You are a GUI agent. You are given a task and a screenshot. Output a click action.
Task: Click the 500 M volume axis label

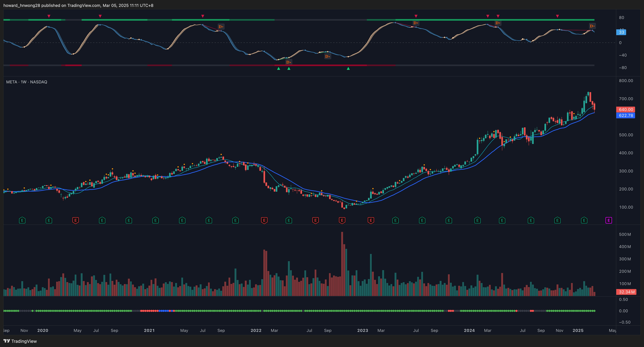[x=625, y=234]
